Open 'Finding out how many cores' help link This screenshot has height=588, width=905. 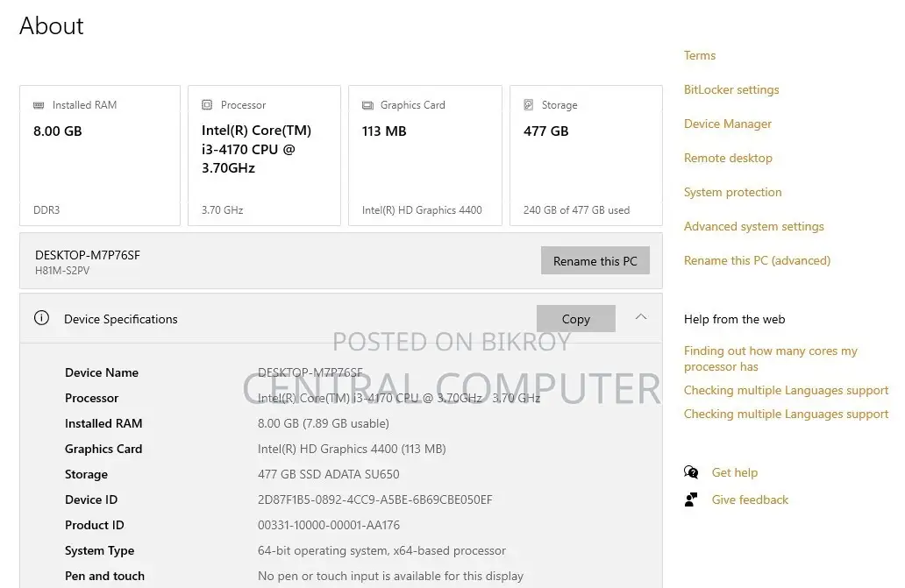771,358
